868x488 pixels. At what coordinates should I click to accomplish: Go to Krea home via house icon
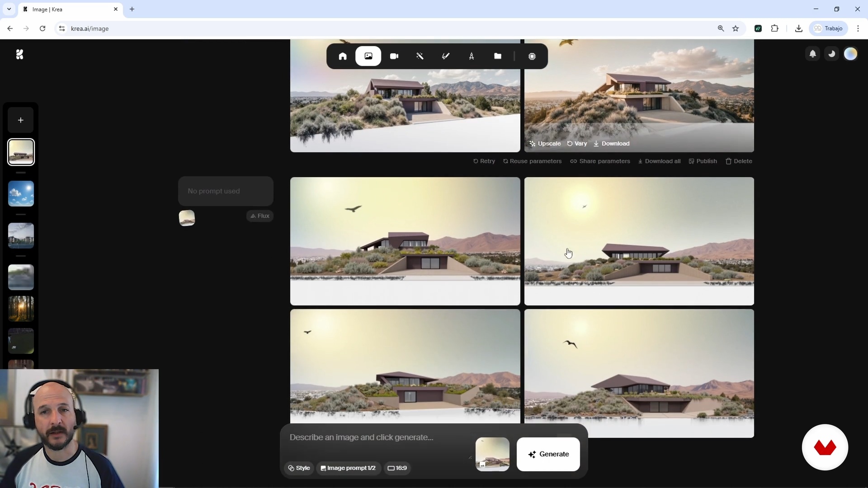tap(343, 56)
